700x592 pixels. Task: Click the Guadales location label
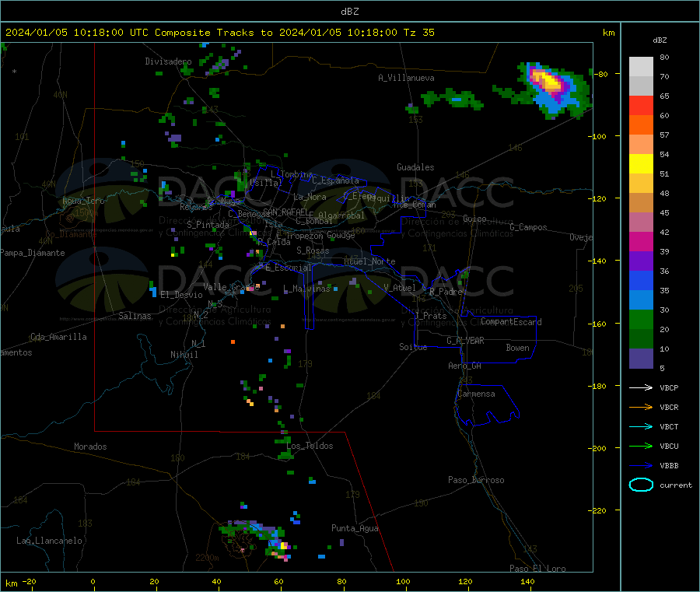(x=415, y=167)
